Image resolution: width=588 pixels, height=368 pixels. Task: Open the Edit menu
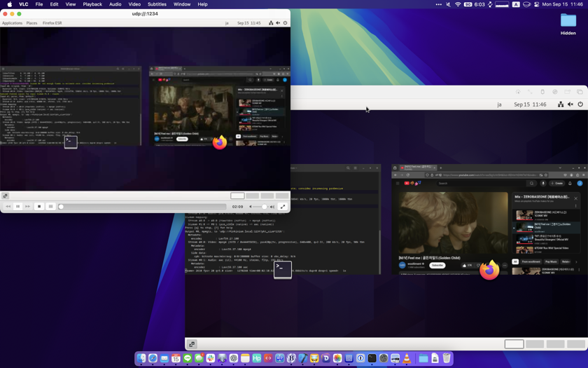pyautogui.click(x=54, y=4)
